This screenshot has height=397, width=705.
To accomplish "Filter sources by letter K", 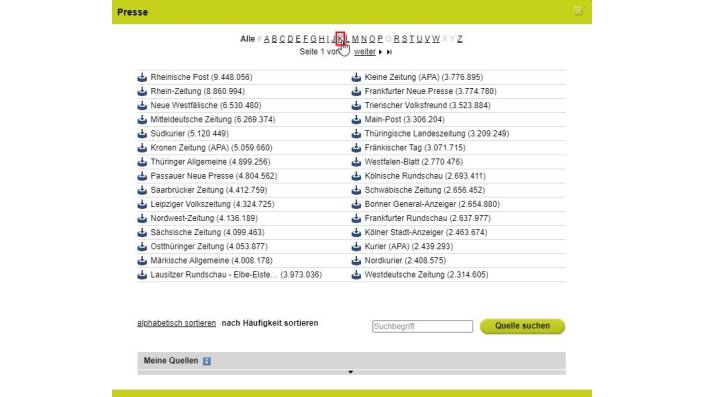I will click(340, 39).
